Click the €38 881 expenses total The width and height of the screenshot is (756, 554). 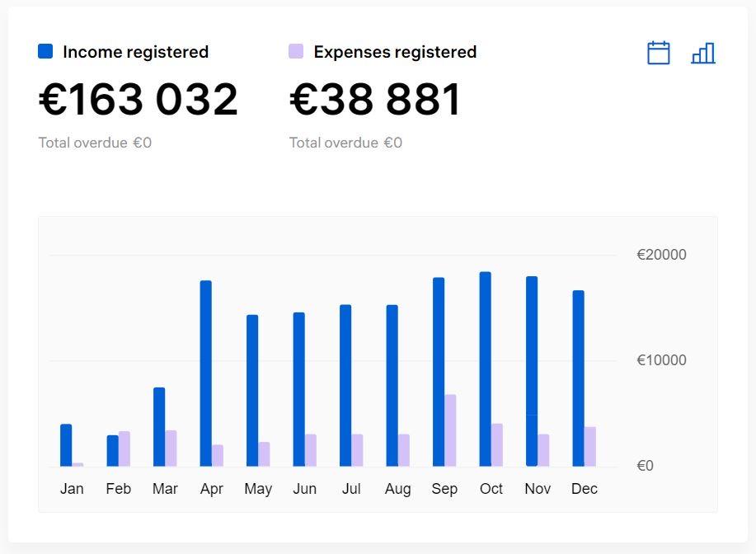coord(375,99)
